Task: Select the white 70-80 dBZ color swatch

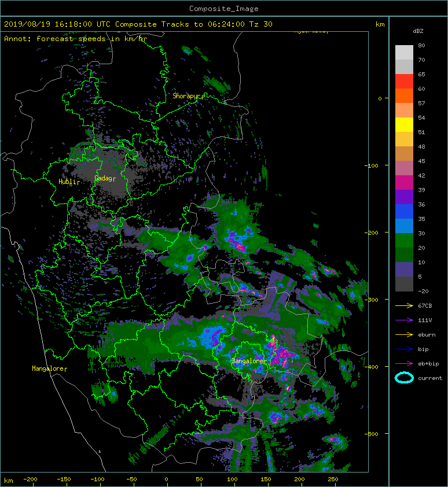Action: [404, 52]
